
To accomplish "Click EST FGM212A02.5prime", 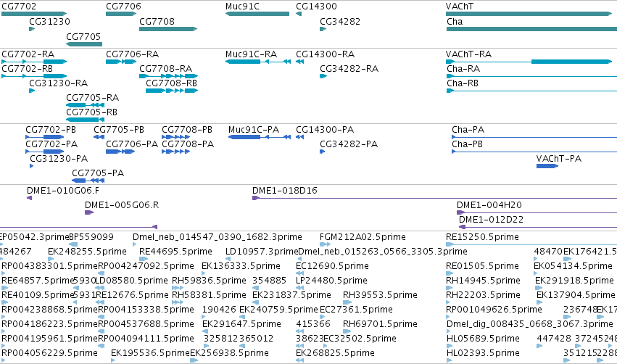I will (x=325, y=244).
